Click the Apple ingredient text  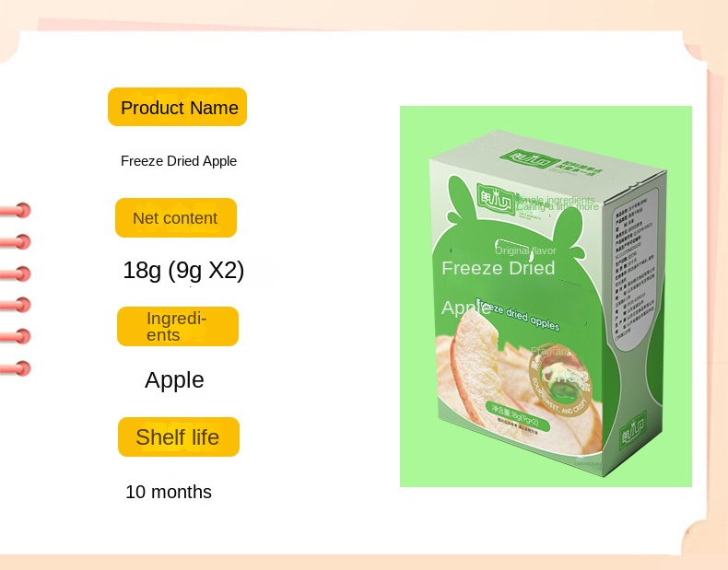174,380
